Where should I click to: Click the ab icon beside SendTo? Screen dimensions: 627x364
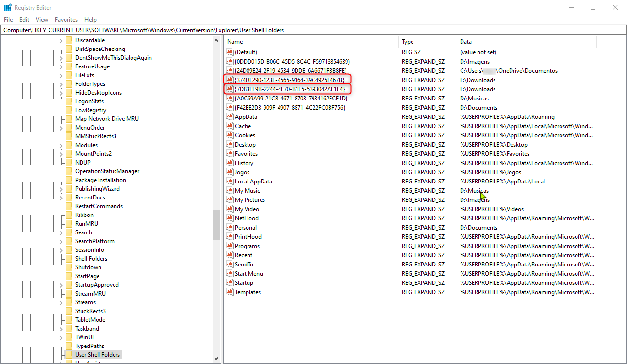pos(230,264)
